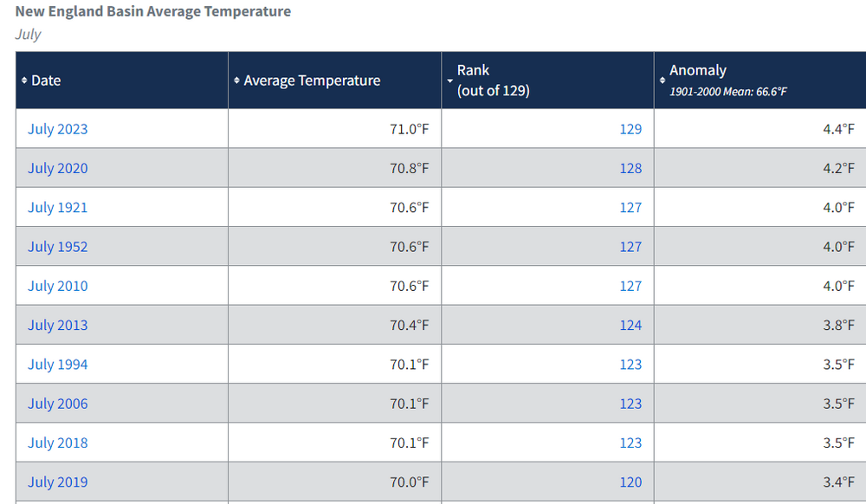Click rank 128 link for July 2020
Image resolution: width=866 pixels, height=504 pixels.
click(x=630, y=168)
